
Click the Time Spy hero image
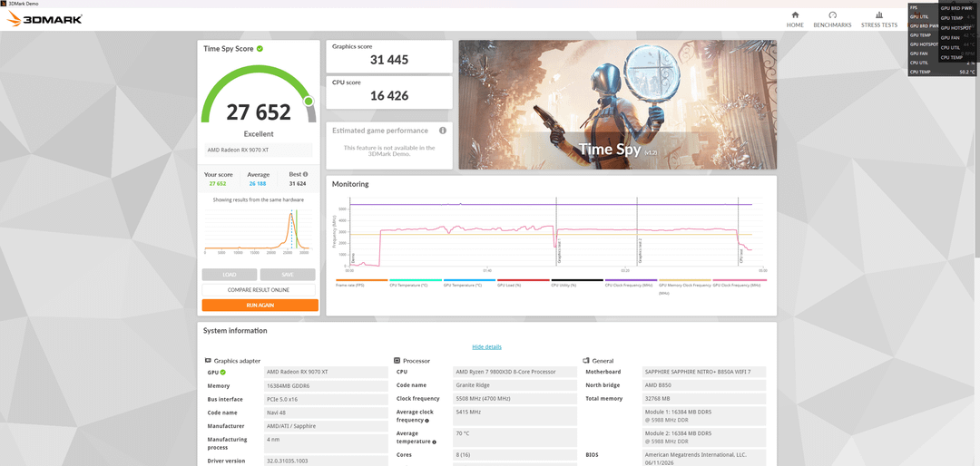tap(618, 105)
